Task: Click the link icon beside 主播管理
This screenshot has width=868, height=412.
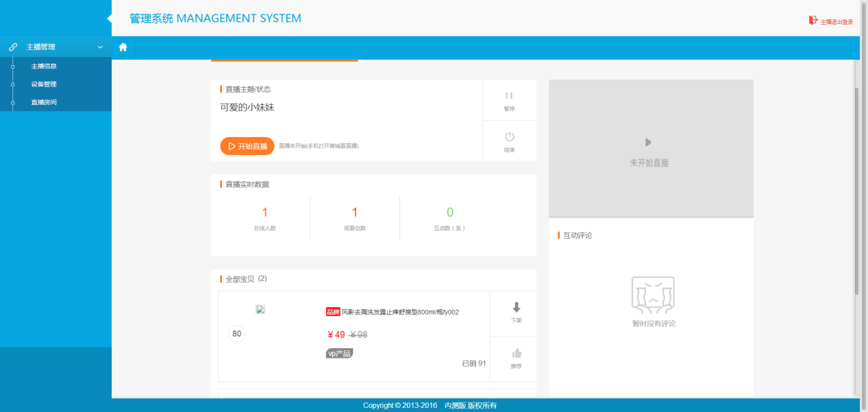Action: pos(13,47)
